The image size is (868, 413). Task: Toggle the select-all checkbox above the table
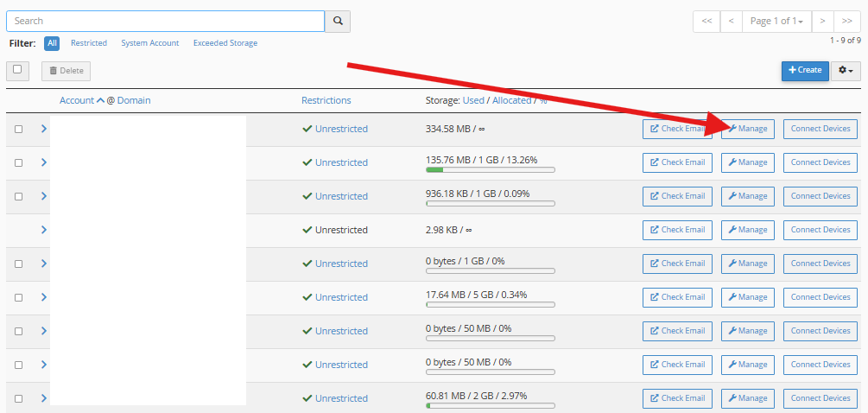(17, 70)
